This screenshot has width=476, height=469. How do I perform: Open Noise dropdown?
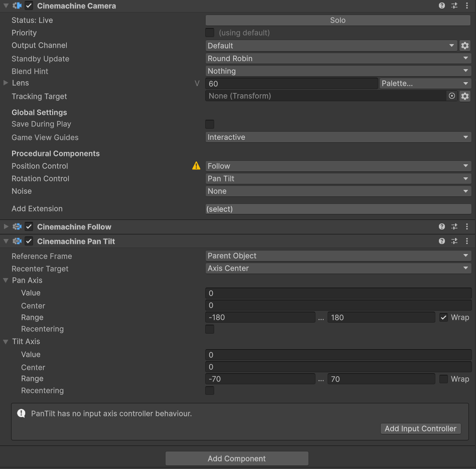338,191
